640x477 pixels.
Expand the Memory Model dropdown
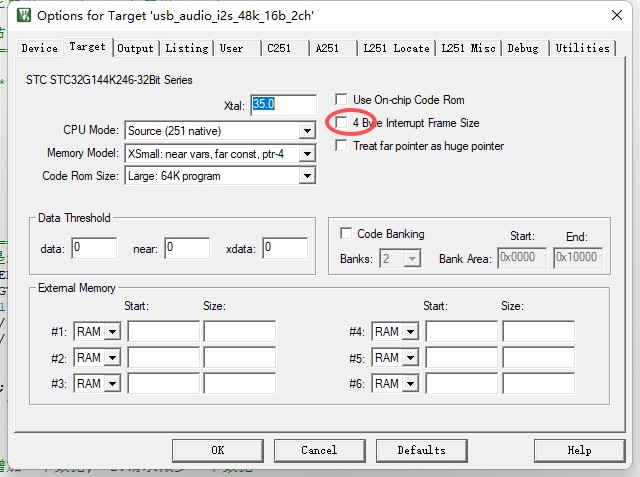(220, 153)
